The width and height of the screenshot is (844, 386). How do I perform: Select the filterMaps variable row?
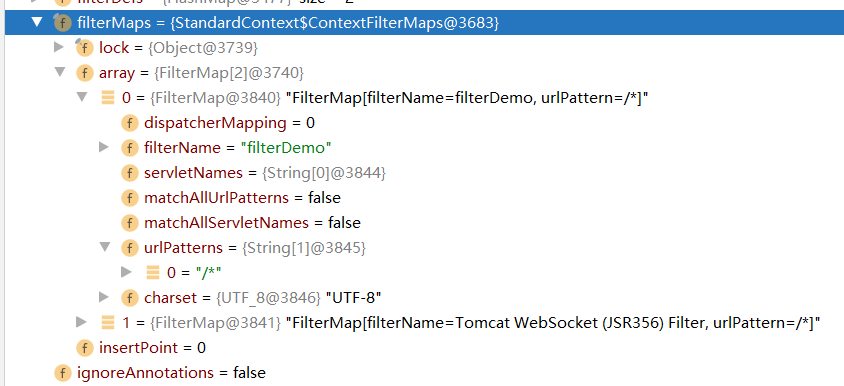[x=424, y=23]
